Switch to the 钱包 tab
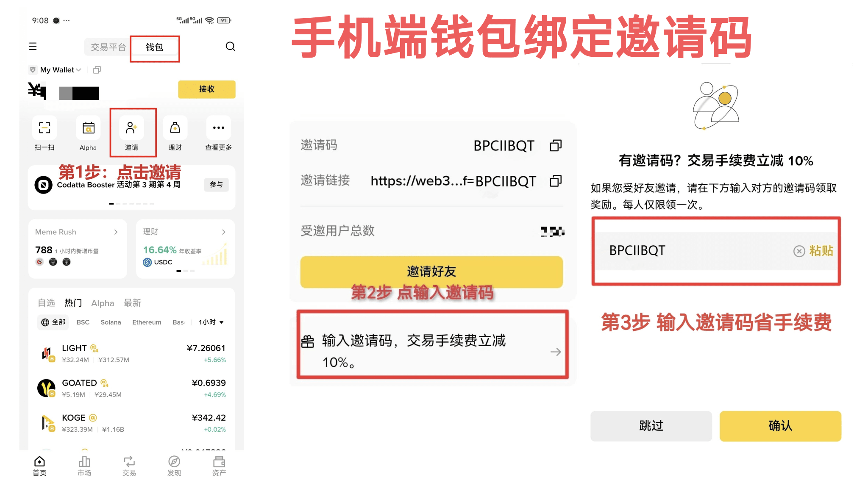The width and height of the screenshot is (868, 488). pyautogui.click(x=154, y=47)
